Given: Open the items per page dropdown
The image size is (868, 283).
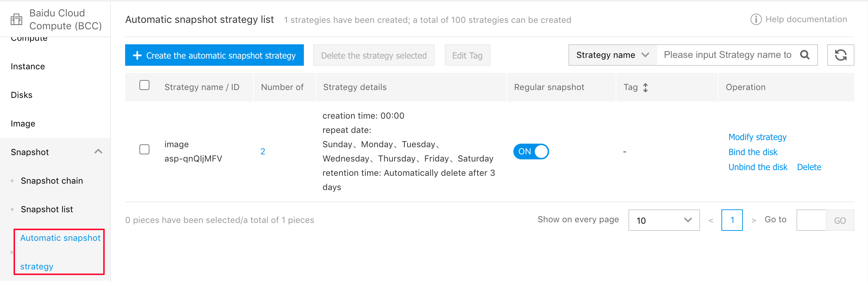Looking at the screenshot, I should pyautogui.click(x=664, y=220).
